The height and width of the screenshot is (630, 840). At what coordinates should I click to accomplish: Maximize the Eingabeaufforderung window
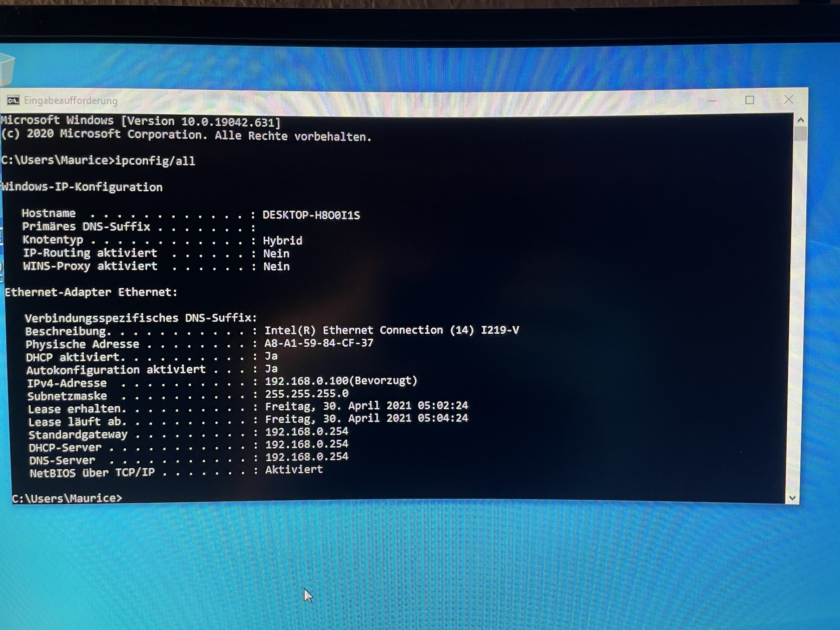[750, 100]
